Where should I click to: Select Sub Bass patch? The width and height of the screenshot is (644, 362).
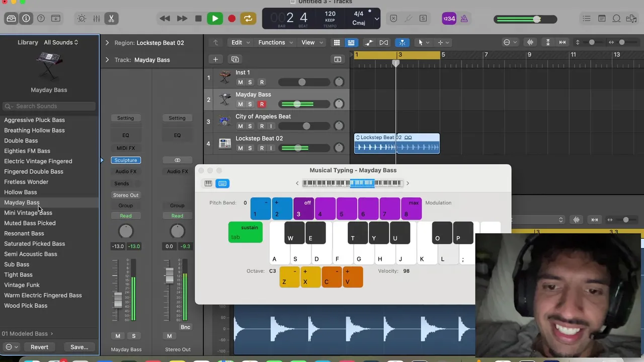click(x=17, y=264)
